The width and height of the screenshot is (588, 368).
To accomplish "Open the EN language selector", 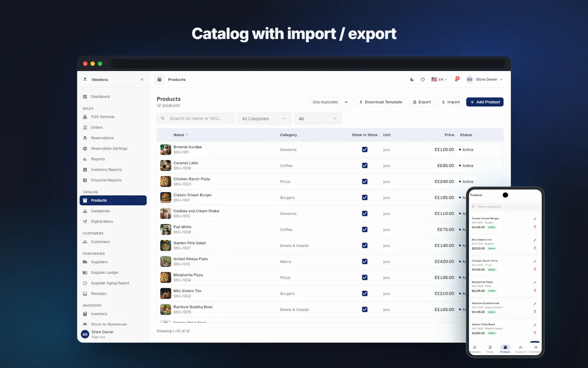I will click(439, 79).
